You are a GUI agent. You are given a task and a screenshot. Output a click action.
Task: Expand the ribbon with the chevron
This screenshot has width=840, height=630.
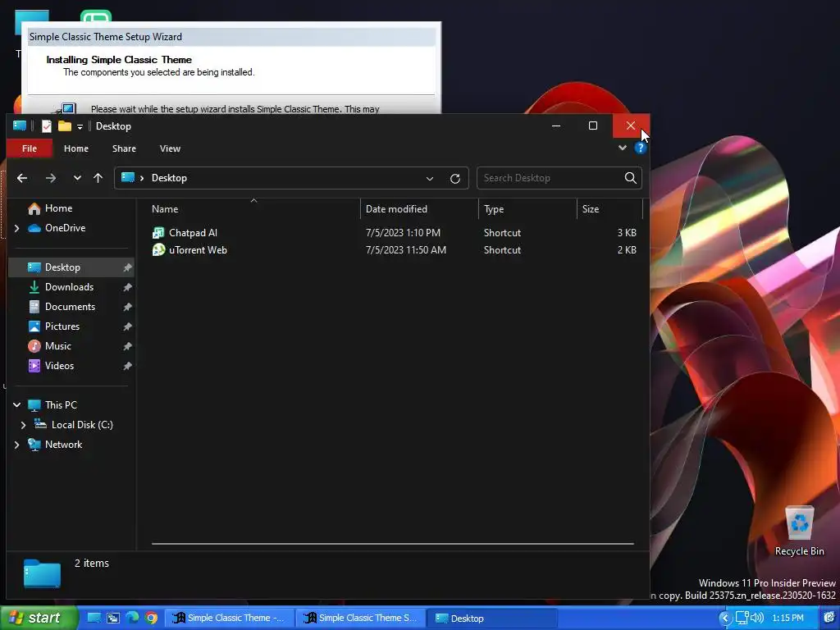(623, 148)
